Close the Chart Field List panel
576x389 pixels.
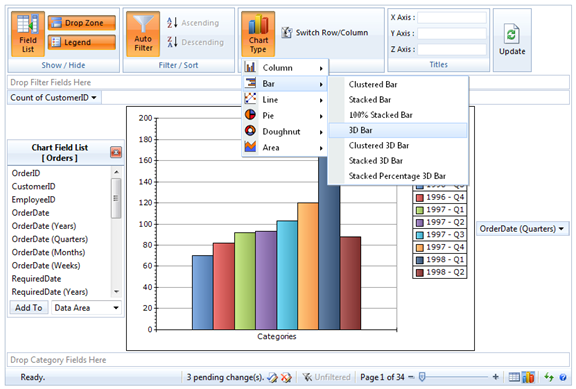click(x=116, y=152)
